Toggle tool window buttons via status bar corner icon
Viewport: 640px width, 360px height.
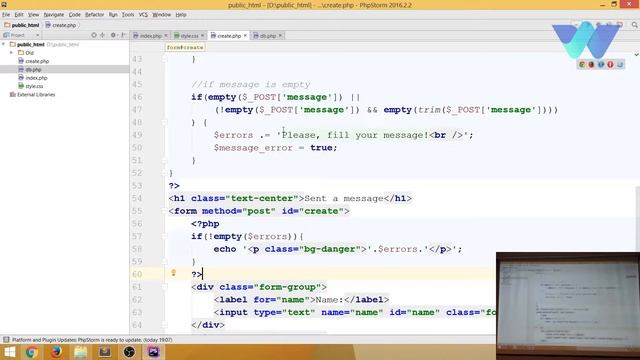pos(6,340)
